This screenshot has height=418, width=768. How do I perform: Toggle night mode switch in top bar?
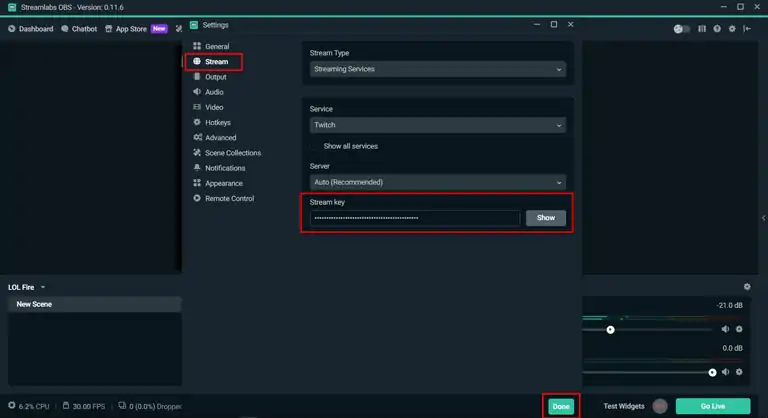pyautogui.click(x=681, y=29)
